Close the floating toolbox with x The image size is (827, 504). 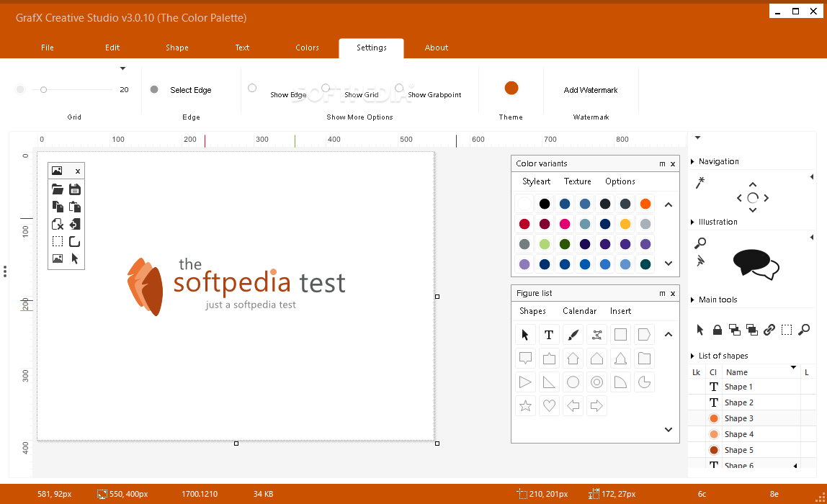pyautogui.click(x=78, y=171)
